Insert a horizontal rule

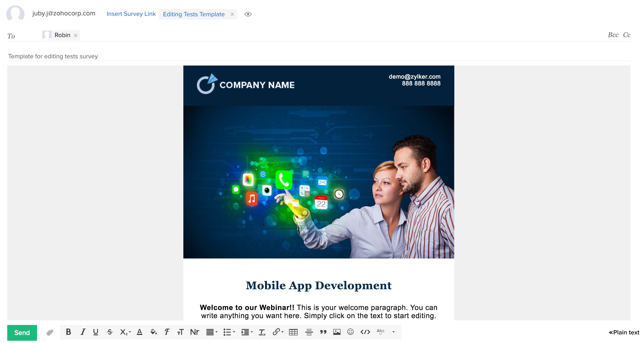(309, 332)
